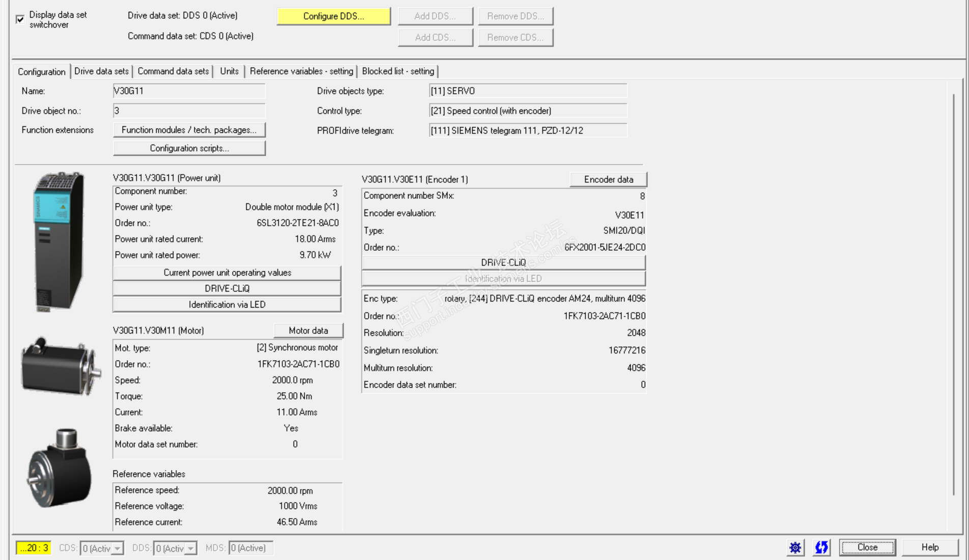Show Current power unit operating values
Viewport: 969px width, 560px height.
pos(227,273)
